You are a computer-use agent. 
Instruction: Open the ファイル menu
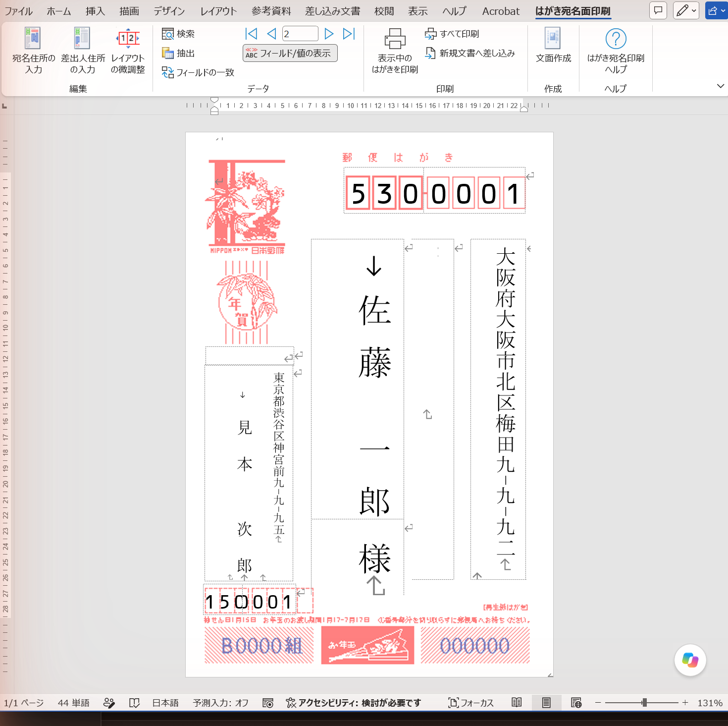[18, 11]
